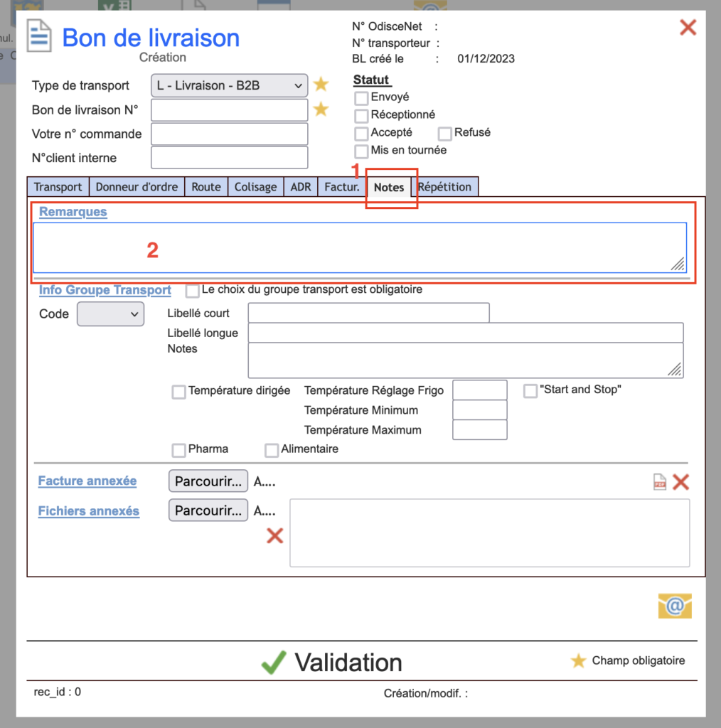Close the delivery note form

coord(688,28)
